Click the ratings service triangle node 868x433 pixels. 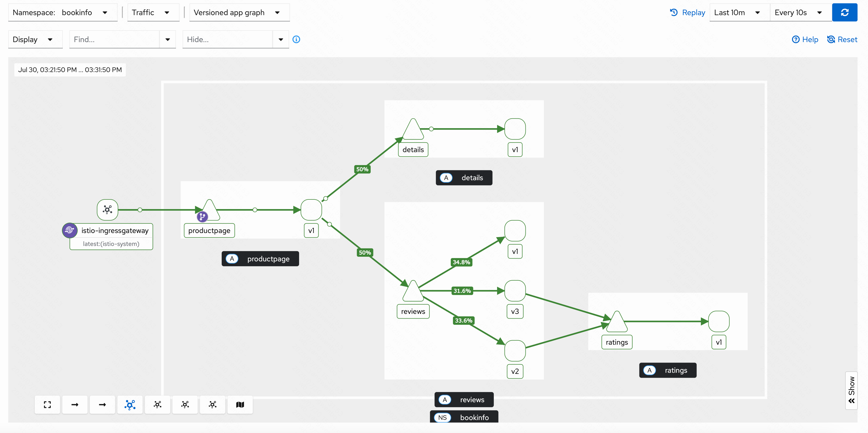(x=617, y=323)
